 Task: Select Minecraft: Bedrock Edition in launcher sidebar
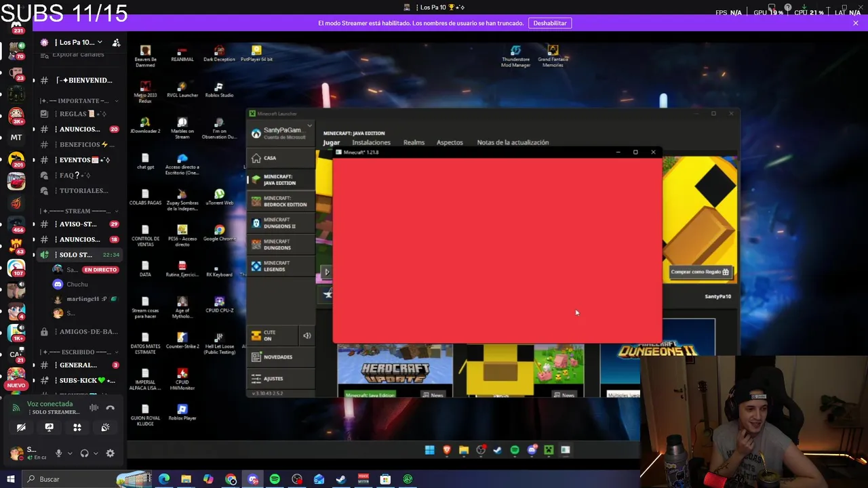[280, 201]
